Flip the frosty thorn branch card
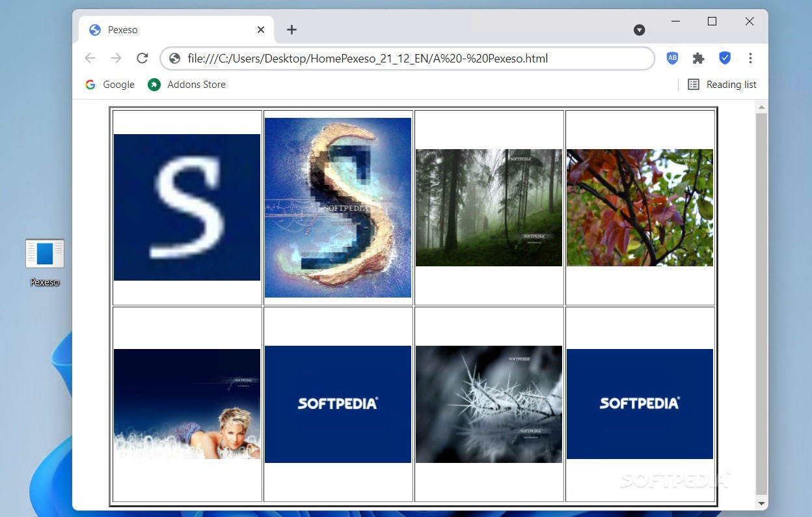The width and height of the screenshot is (812, 517). click(x=489, y=404)
